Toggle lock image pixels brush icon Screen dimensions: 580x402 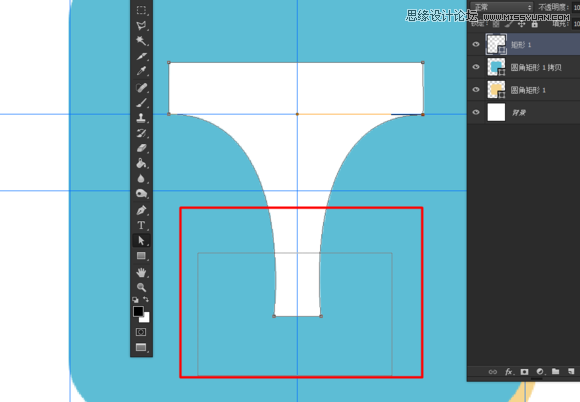point(509,24)
